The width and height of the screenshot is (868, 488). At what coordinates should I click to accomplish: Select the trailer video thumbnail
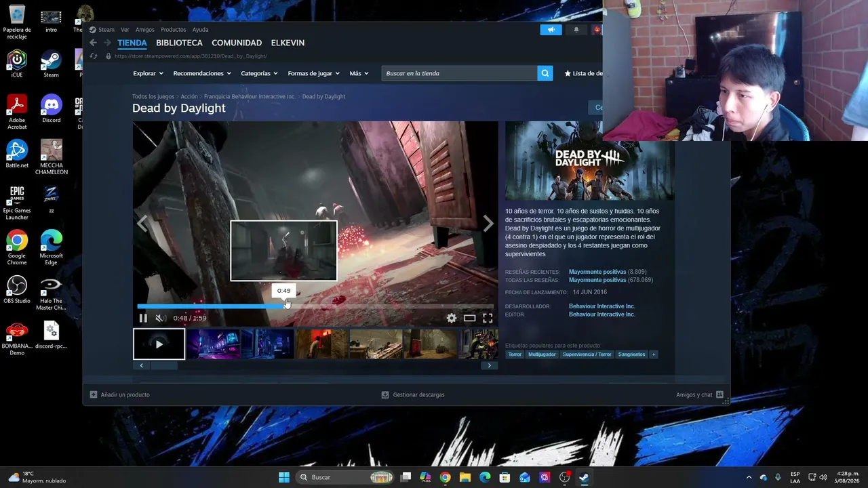(x=159, y=344)
